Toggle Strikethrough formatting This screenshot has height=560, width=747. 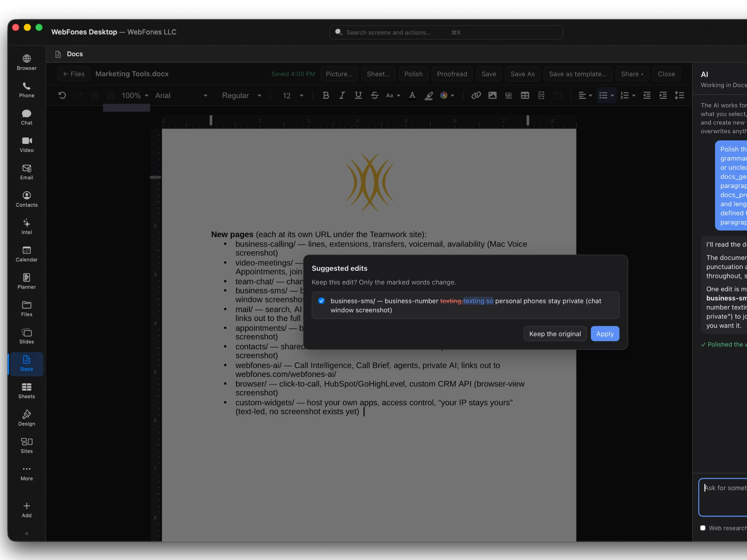(375, 96)
